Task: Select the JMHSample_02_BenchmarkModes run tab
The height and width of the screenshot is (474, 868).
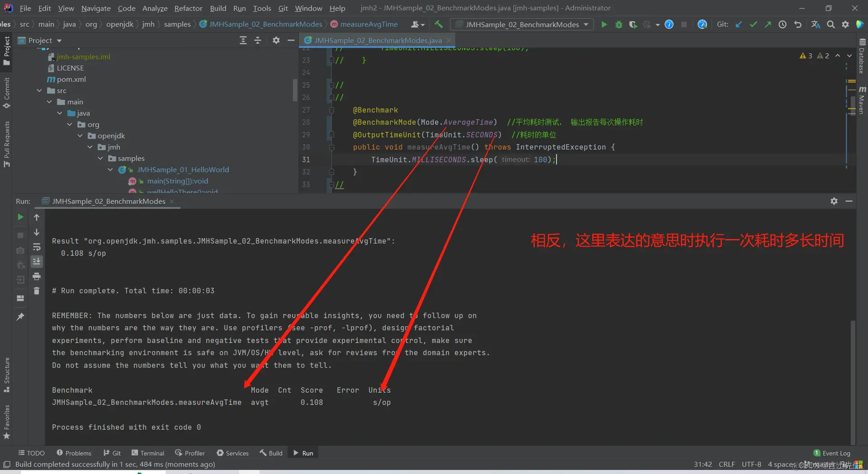Action: pyautogui.click(x=108, y=201)
